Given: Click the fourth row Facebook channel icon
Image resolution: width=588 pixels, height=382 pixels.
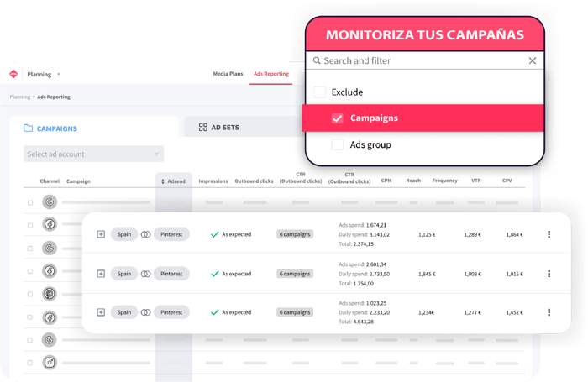Looking at the screenshot, I should tap(50, 270).
